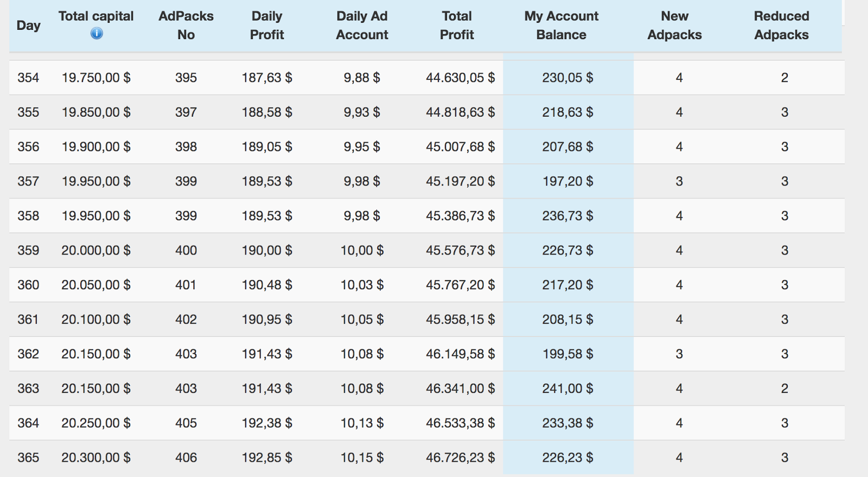Select account balance 226,23 $ cell

point(567,457)
